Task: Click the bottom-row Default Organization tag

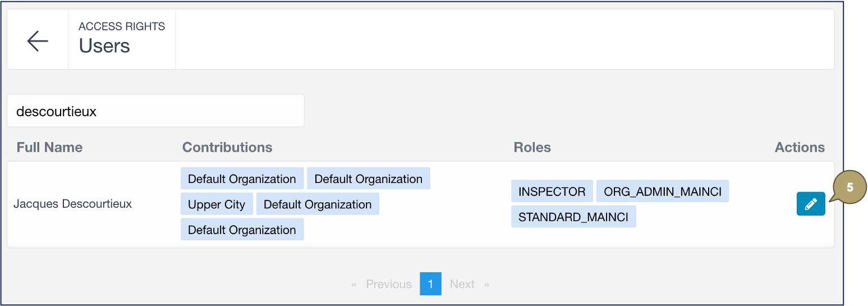Action: 242,230
